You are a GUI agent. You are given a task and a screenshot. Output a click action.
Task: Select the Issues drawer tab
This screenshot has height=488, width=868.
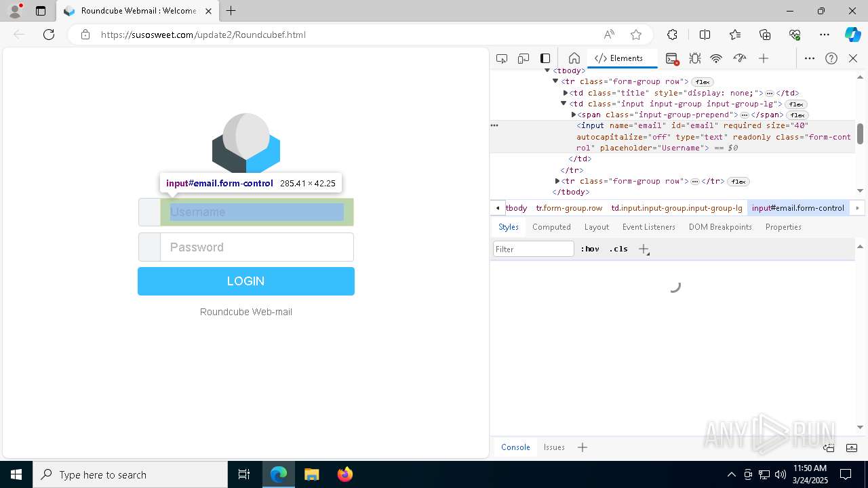(x=554, y=447)
